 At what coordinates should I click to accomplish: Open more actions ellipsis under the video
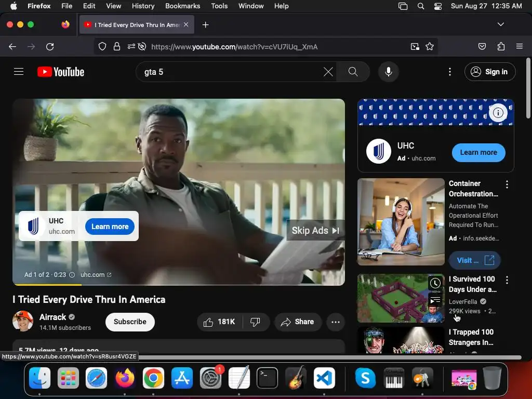[336, 322]
